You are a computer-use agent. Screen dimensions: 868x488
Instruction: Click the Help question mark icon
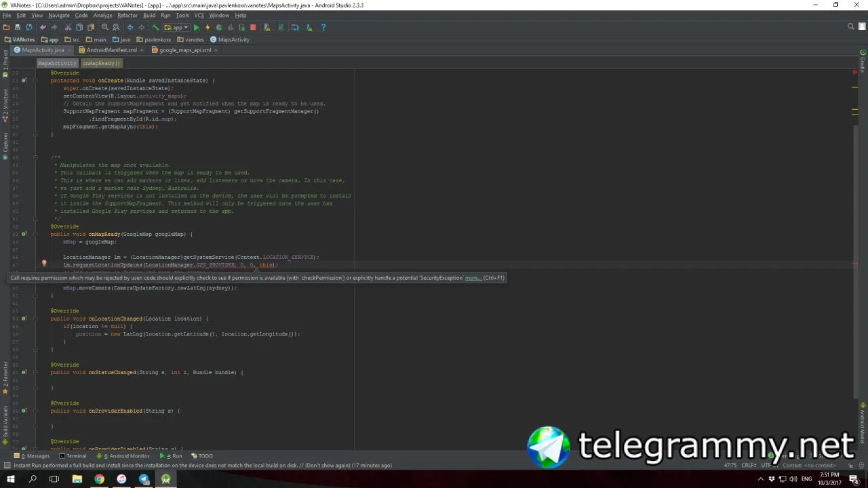click(x=323, y=27)
